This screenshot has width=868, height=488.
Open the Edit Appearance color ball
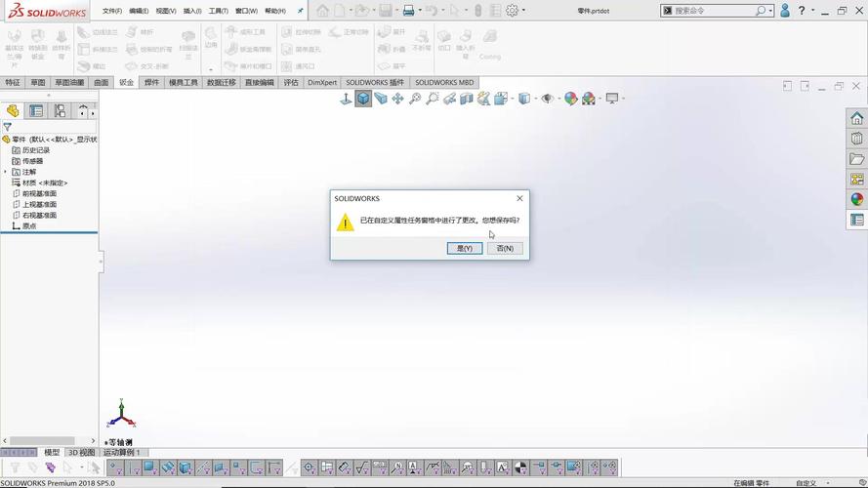(571, 99)
